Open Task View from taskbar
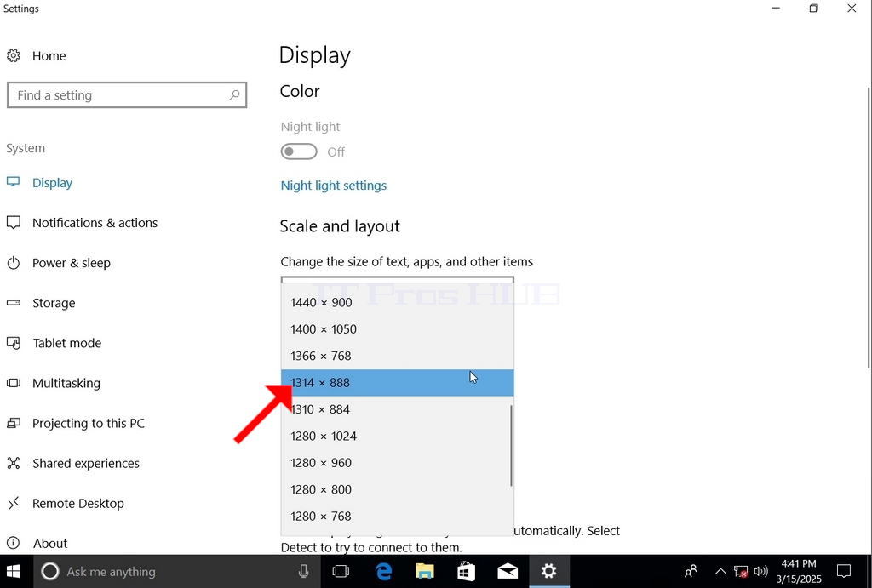The height and width of the screenshot is (588, 872). pos(341,571)
